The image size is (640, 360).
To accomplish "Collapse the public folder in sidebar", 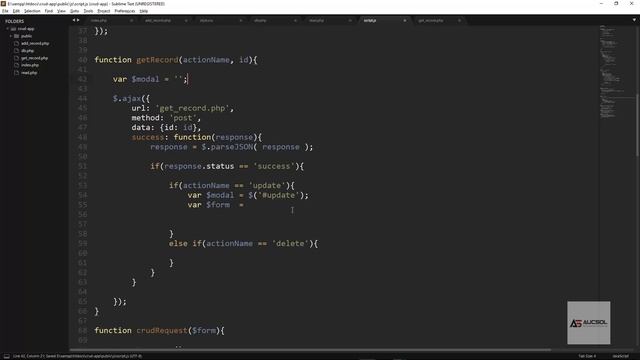I will pyautogui.click(x=11, y=36).
